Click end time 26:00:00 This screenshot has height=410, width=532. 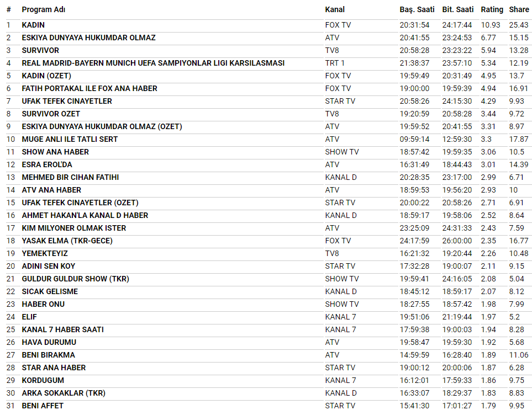tap(457, 241)
